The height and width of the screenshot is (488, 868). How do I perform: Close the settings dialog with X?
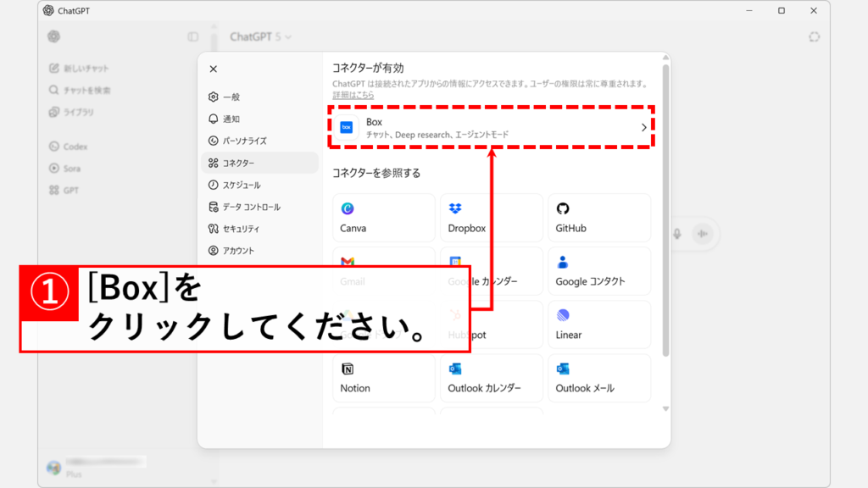213,69
